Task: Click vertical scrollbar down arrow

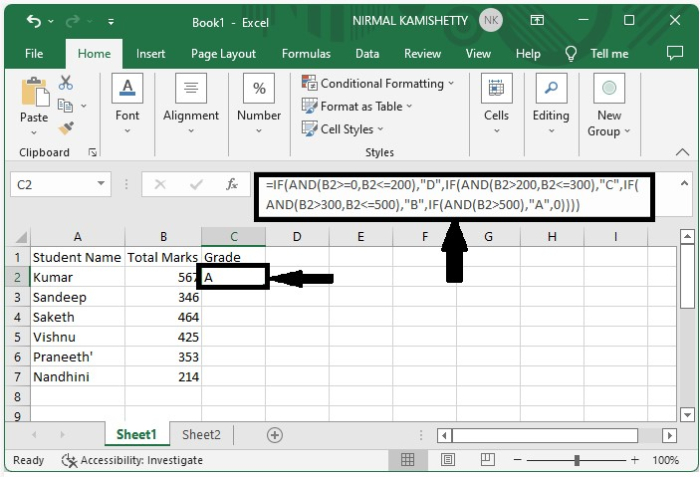Action: [x=687, y=415]
